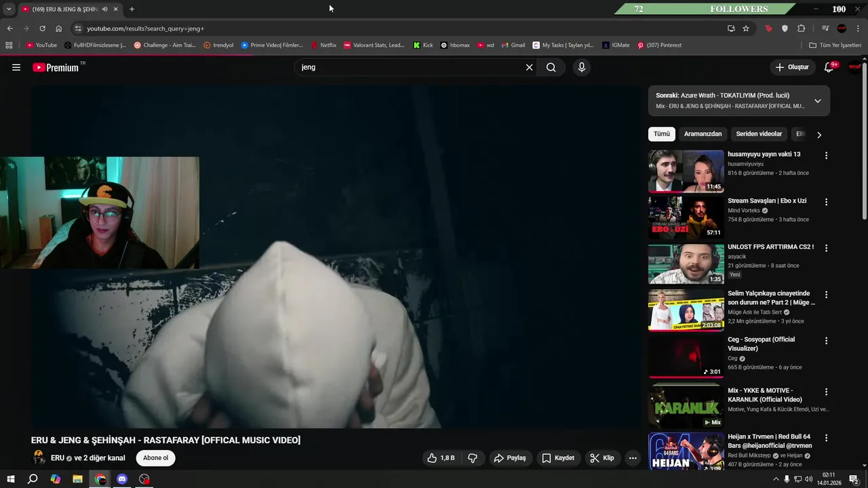
Task: Switch to the ERU & JENG browser tab
Action: 64,9
